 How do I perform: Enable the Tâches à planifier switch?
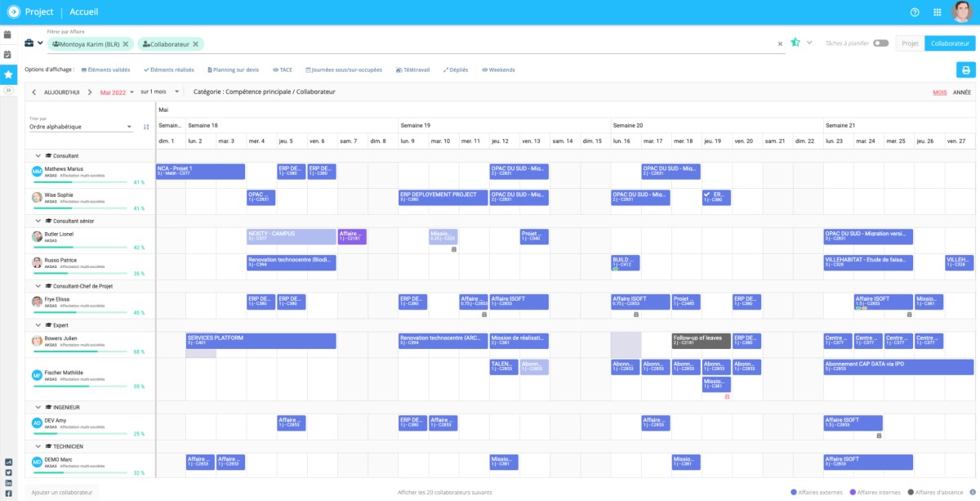click(x=880, y=42)
